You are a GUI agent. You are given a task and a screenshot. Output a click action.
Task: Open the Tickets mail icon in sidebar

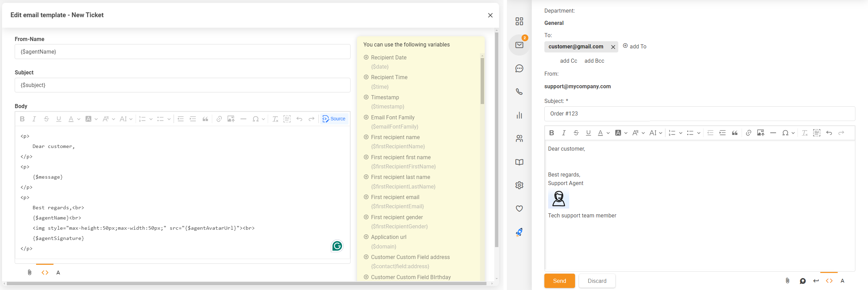tap(519, 45)
